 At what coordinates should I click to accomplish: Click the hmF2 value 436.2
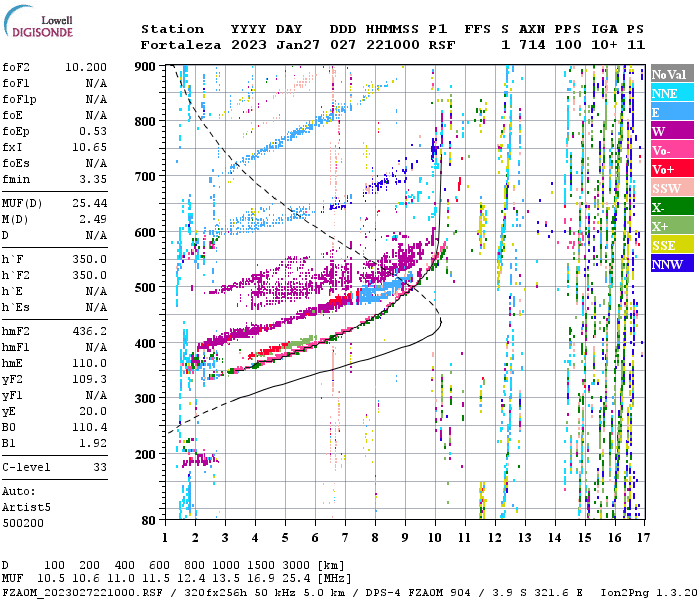(x=89, y=331)
